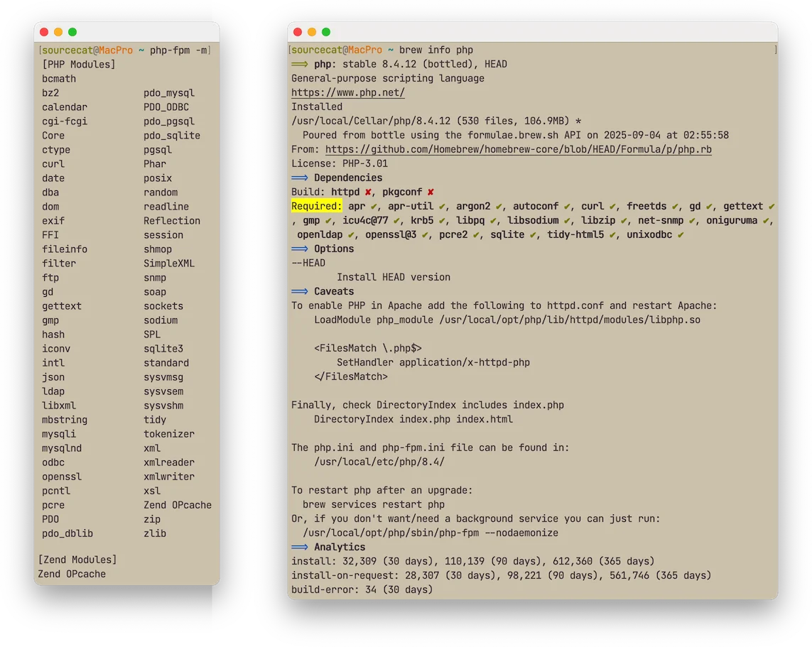Image resolution: width=812 pixels, height=647 pixels.
Task: Click the green checkmark after apr-util
Action: [x=443, y=206]
